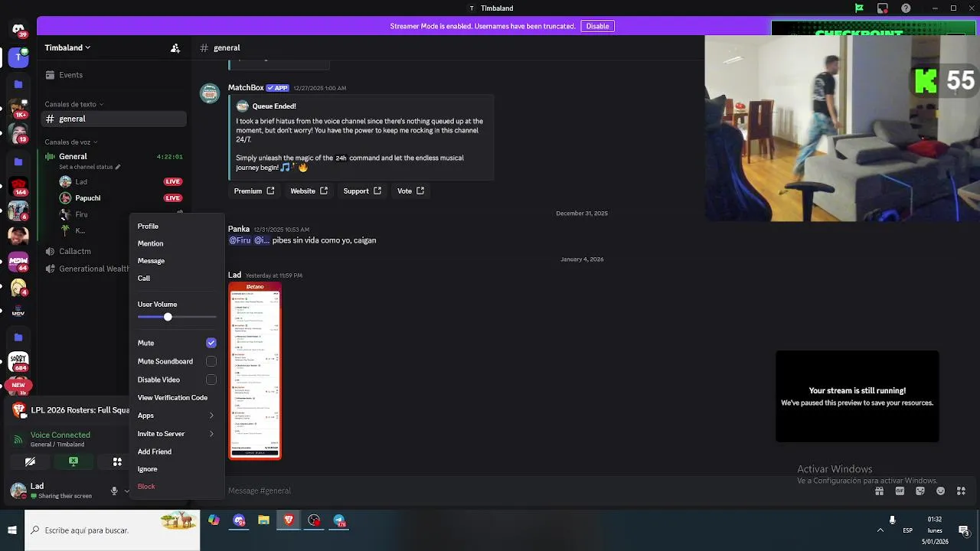Check the Mute Soundboard checkbox

click(211, 361)
